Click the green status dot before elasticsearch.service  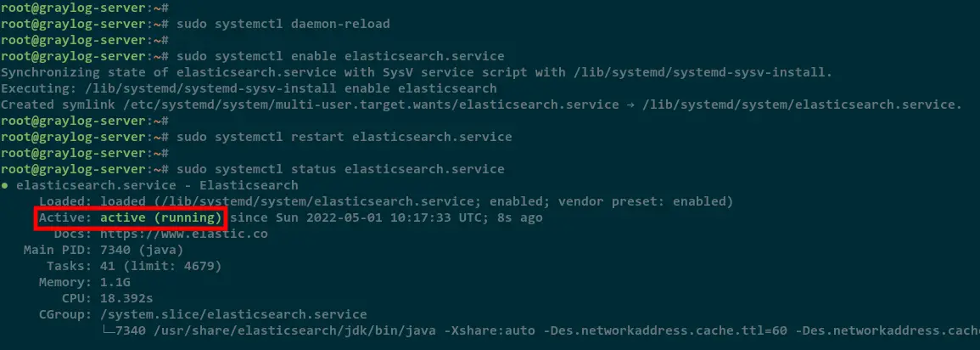[x=4, y=186]
